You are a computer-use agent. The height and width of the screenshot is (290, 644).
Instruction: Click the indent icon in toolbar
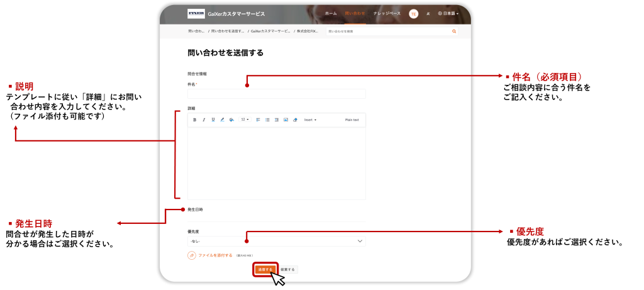coord(277,120)
